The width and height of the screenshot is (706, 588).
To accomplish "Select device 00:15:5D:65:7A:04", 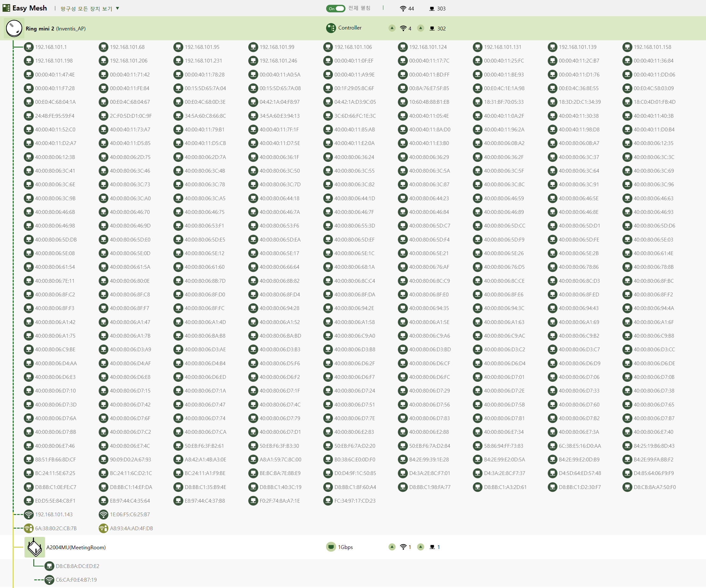I will point(205,88).
